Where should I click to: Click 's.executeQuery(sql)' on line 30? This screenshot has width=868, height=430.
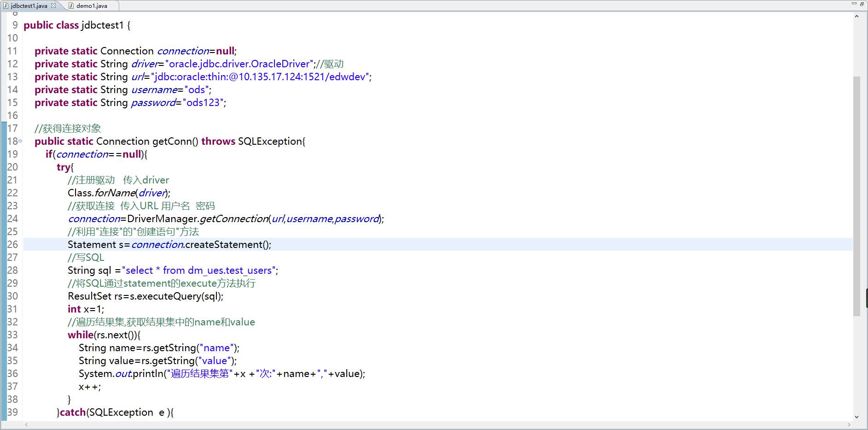click(176, 296)
